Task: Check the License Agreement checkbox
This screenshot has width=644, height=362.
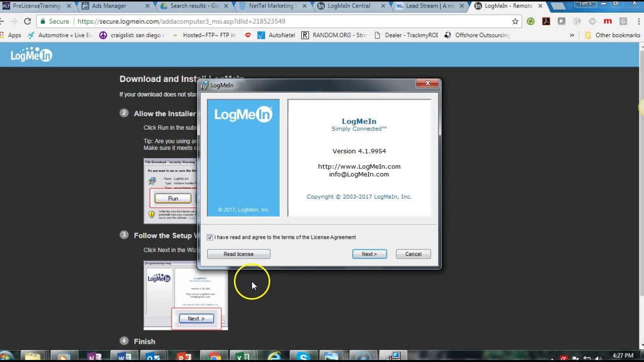Action: 210,237
